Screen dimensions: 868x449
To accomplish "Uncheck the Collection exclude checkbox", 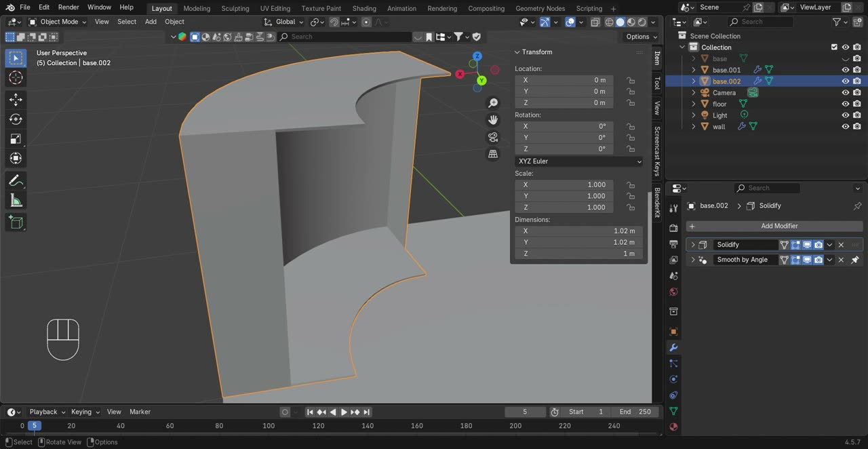I will [x=834, y=47].
